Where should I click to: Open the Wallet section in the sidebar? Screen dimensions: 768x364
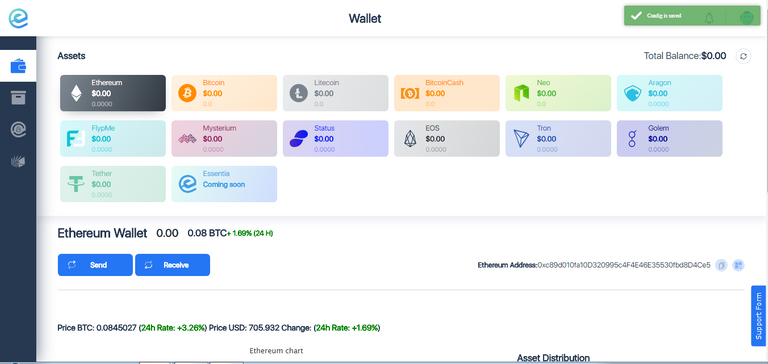pos(18,66)
